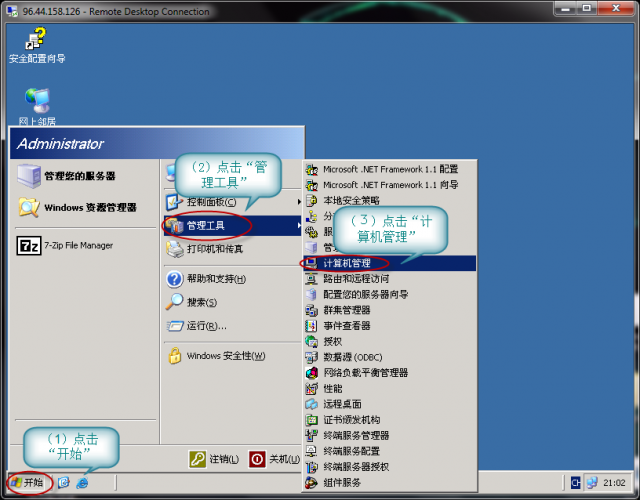Open Microsoft .NET Framework 1.1 向导
The height and width of the screenshot is (500, 640).
coord(390,185)
